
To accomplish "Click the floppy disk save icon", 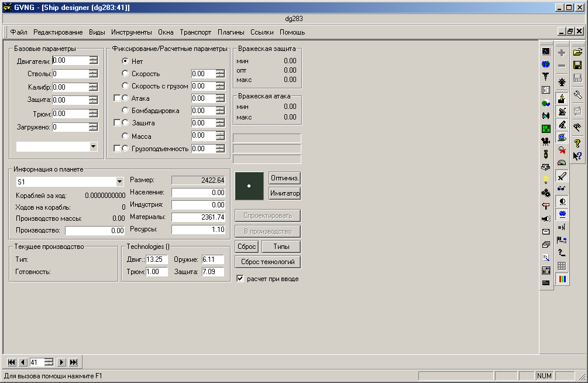I will (577, 64).
